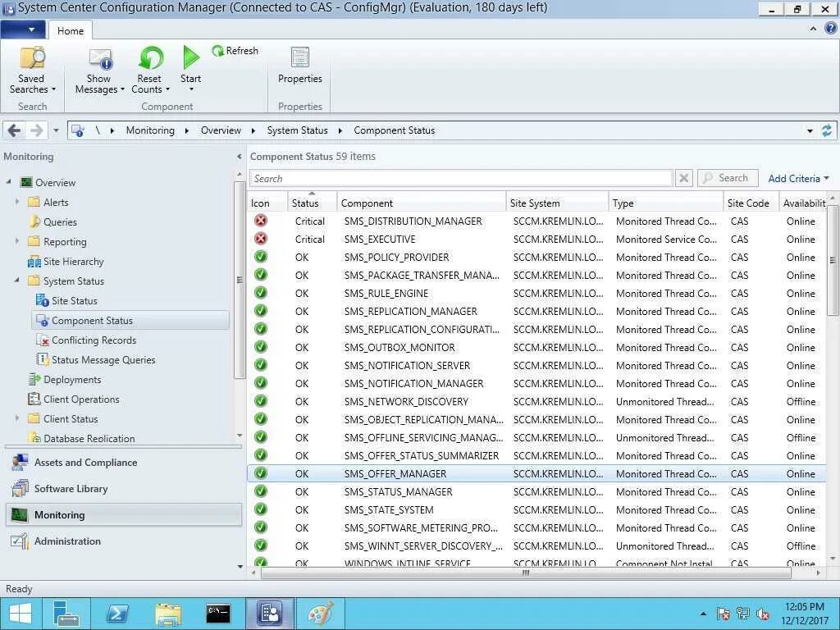This screenshot has height=630, width=840.
Task: Click the address bar root console icon
Action: tap(78, 130)
